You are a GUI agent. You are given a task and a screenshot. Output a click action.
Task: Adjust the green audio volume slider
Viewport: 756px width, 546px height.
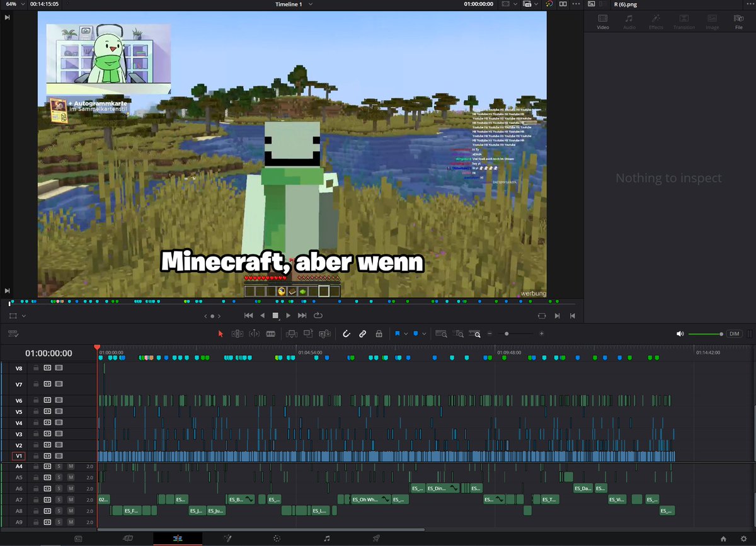pos(706,334)
